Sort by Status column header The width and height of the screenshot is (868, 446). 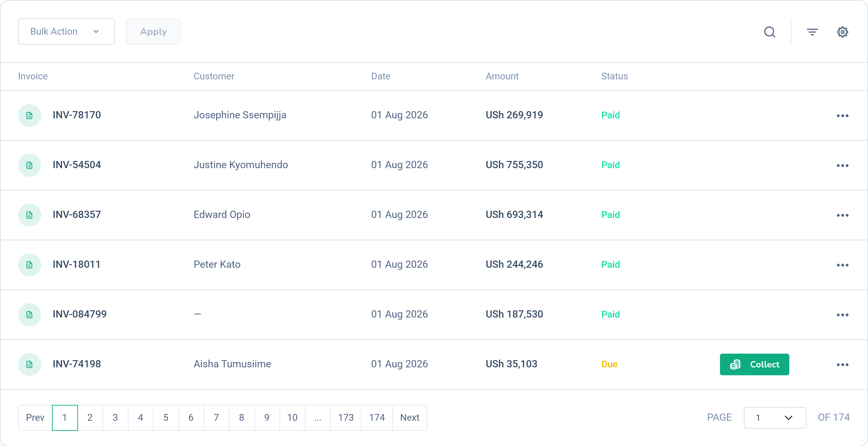point(615,76)
